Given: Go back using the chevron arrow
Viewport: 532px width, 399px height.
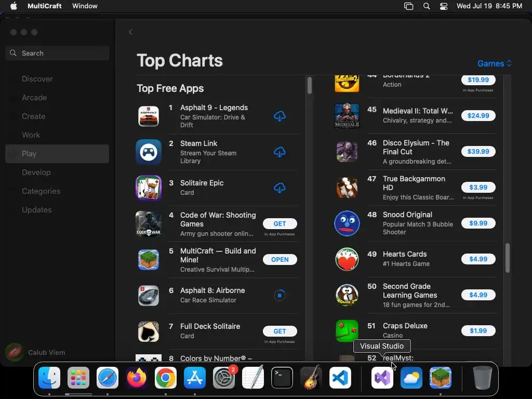Looking at the screenshot, I should pyautogui.click(x=130, y=32).
